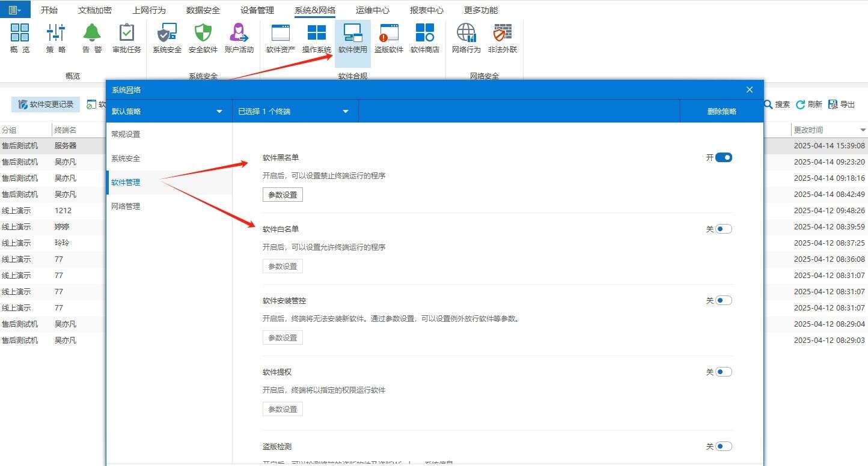The height and width of the screenshot is (466, 868).
Task: Open 软件资产 (Software Assets) via its icon
Action: [x=280, y=37]
